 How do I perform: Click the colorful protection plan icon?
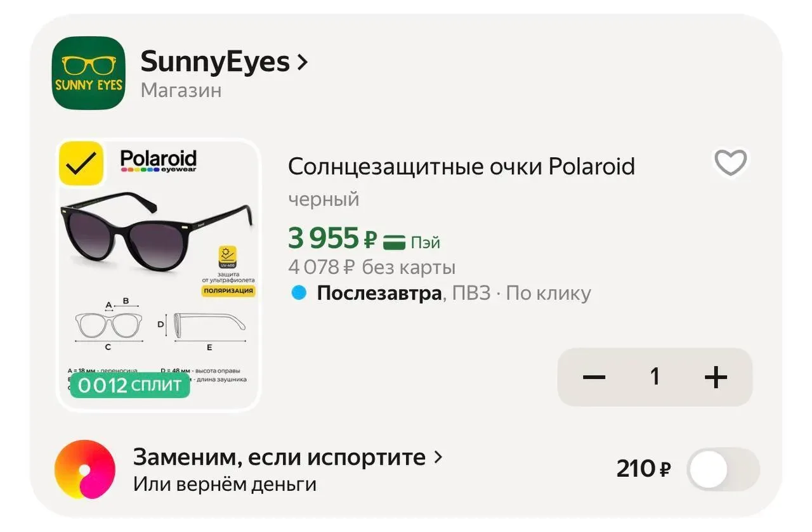pyautogui.click(x=85, y=470)
